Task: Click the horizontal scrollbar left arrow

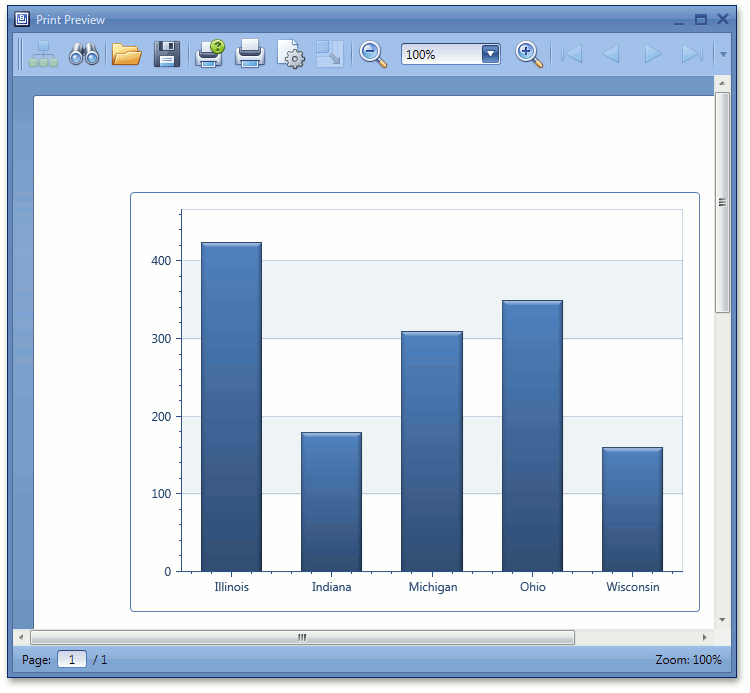Action: (21, 638)
